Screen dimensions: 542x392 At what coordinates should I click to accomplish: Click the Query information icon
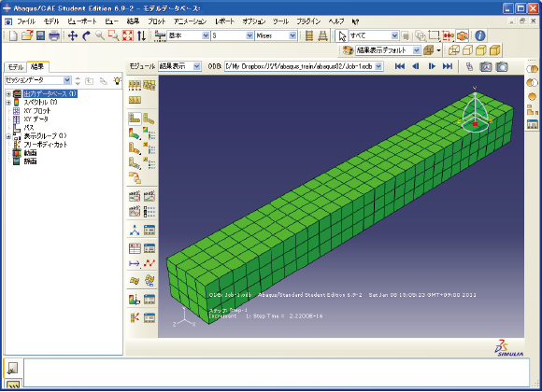480,35
